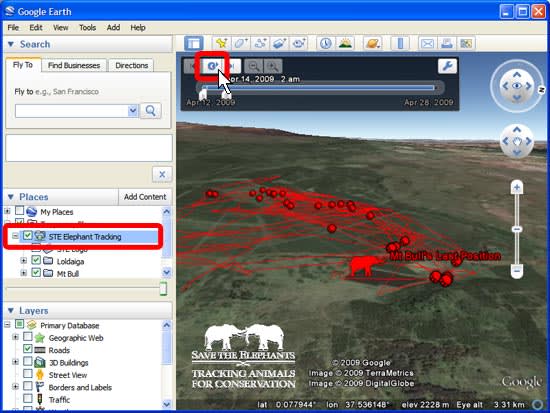Enable the Traffic layer

[27, 399]
